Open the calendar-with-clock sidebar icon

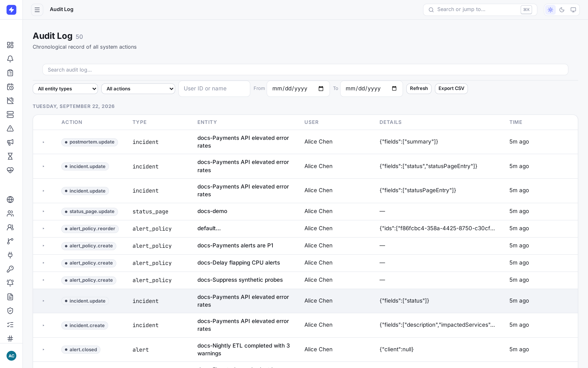10,87
